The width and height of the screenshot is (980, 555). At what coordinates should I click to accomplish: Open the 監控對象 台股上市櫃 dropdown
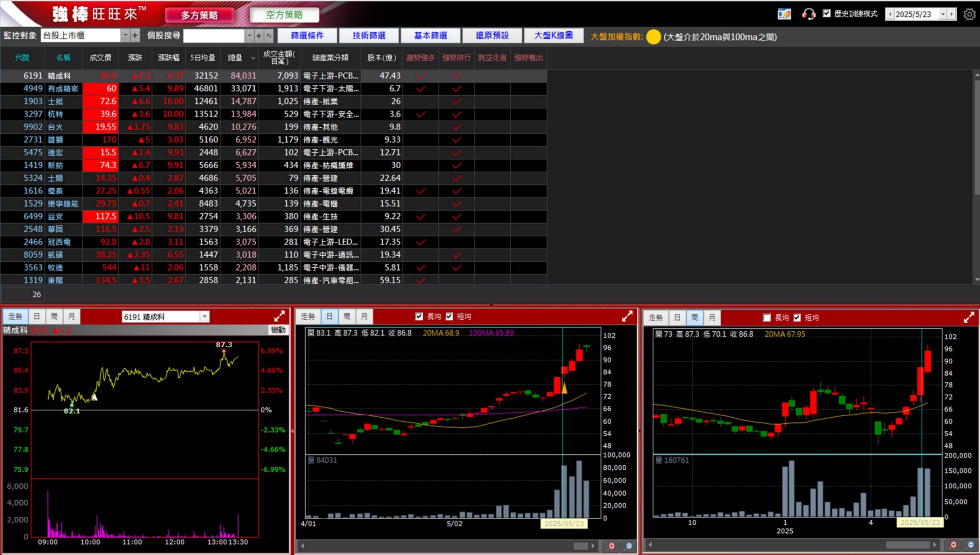[x=125, y=36]
